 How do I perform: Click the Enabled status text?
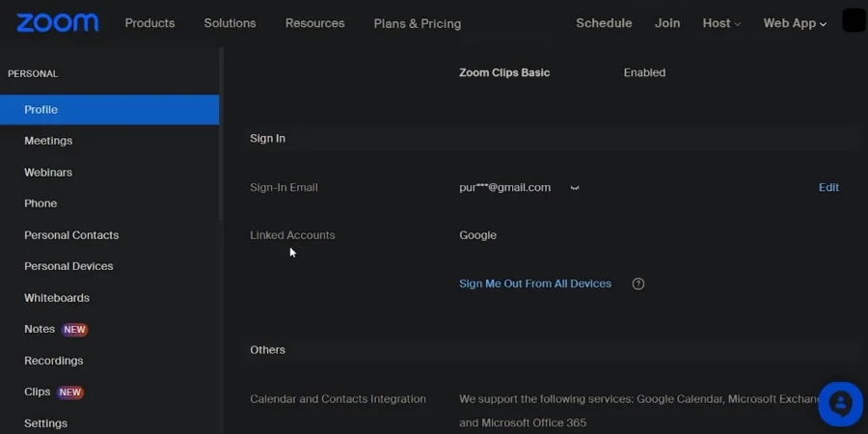644,72
